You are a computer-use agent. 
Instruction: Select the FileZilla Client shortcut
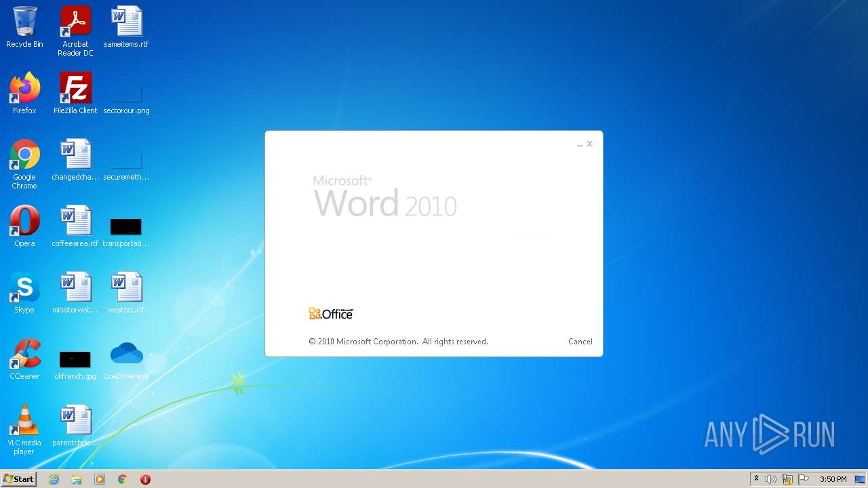[x=75, y=94]
